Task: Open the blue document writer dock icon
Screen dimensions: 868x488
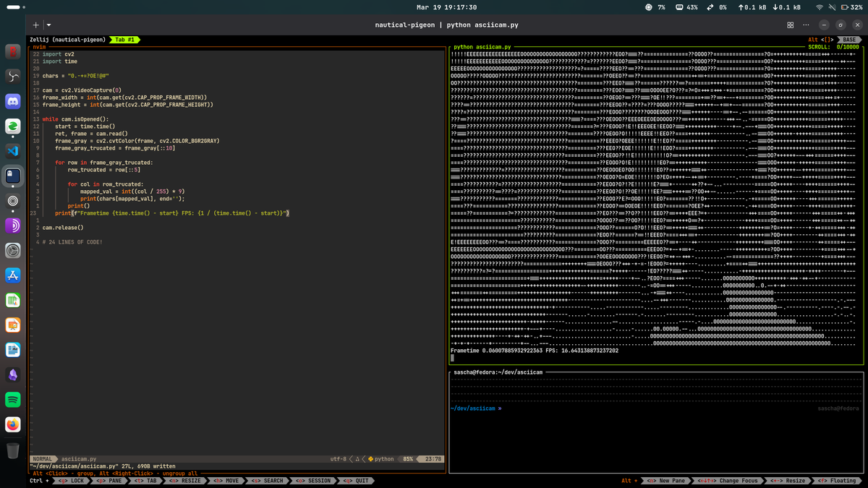Action: pyautogui.click(x=13, y=350)
